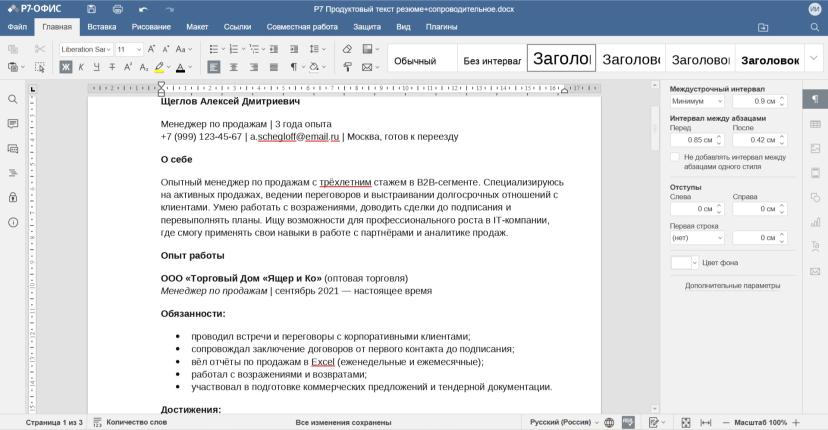Open the Цвет фона color swatch

(x=684, y=263)
